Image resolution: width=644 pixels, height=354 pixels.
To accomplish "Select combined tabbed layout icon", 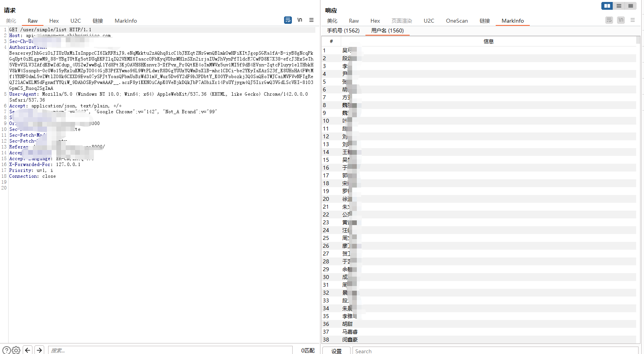I will [631, 6].
